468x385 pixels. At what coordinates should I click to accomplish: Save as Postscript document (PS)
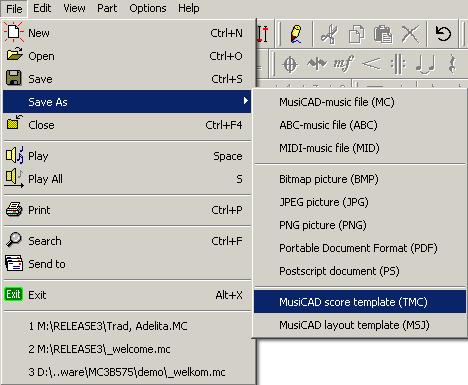(360, 271)
